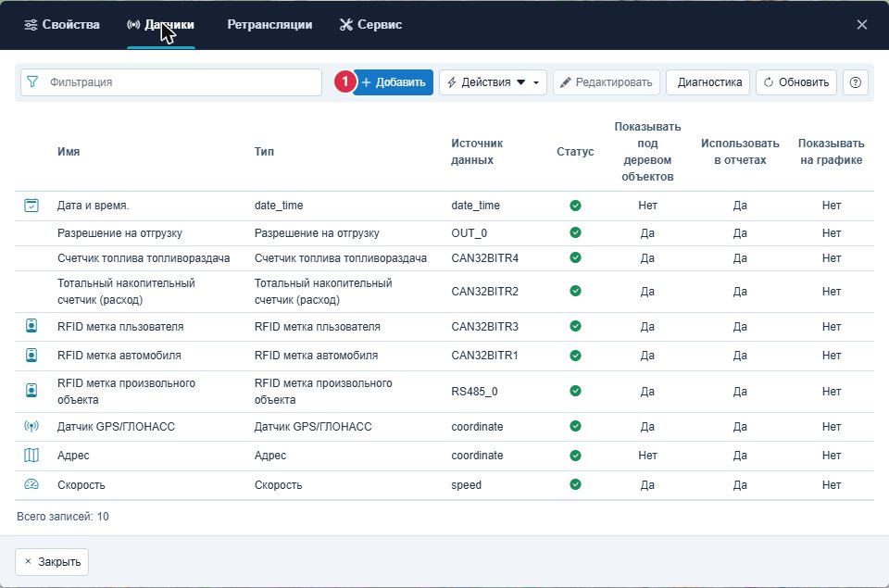
Task: Click the Статус column header
Action: click(575, 151)
